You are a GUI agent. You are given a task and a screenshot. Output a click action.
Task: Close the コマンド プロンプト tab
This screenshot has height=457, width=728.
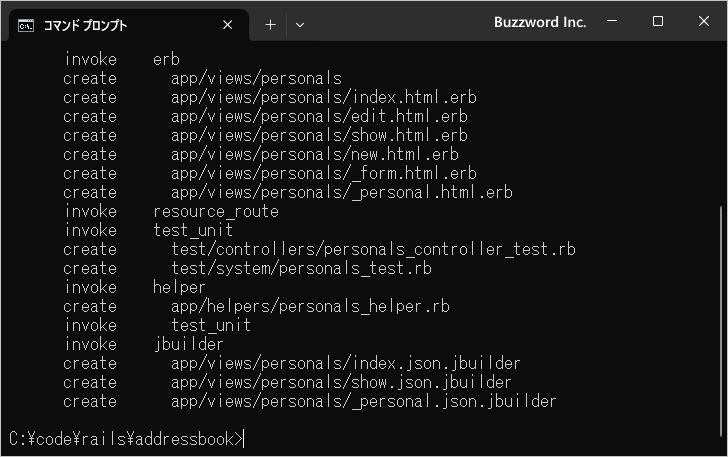click(x=228, y=25)
